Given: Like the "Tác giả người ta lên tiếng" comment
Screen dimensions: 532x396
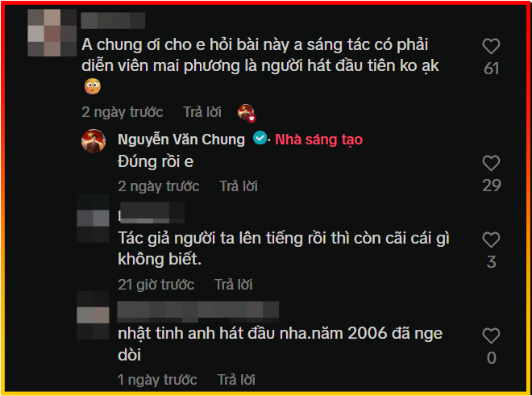Looking at the screenshot, I should 491,240.
